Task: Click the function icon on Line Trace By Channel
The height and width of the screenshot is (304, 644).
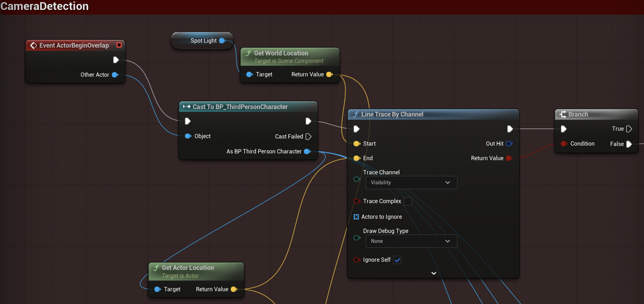Action: pyautogui.click(x=356, y=114)
